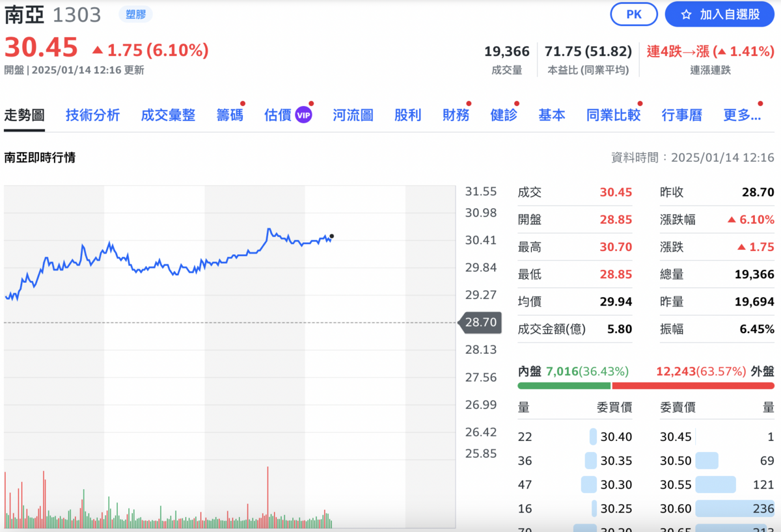Click the red 外盤 portion of ratio bar

[x=693, y=386]
